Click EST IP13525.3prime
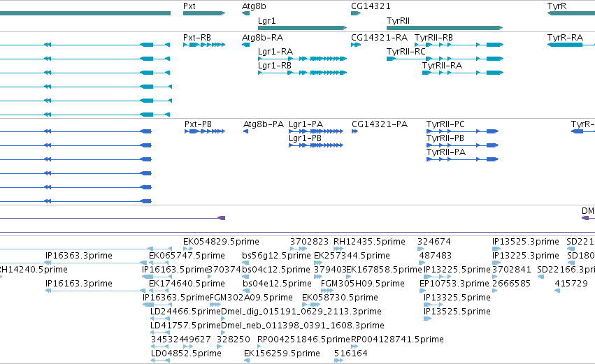This screenshot has width=595, height=364. pos(526,242)
